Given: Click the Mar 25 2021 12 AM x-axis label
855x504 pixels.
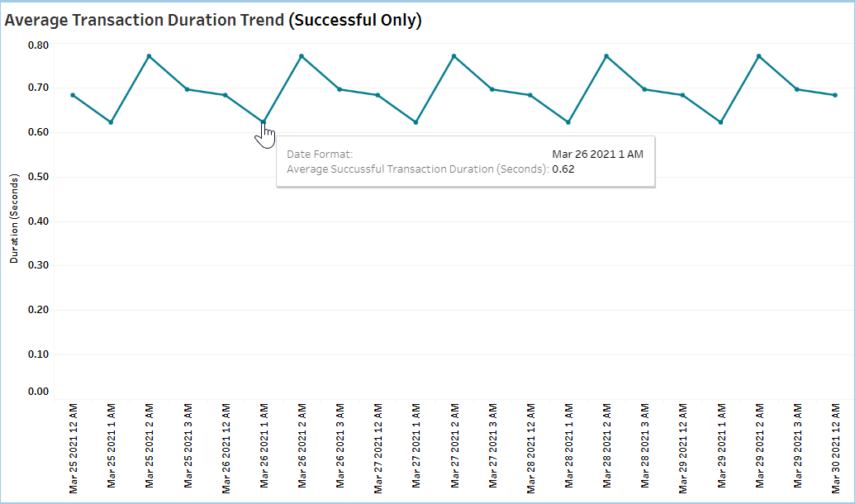Looking at the screenshot, I should (x=74, y=448).
